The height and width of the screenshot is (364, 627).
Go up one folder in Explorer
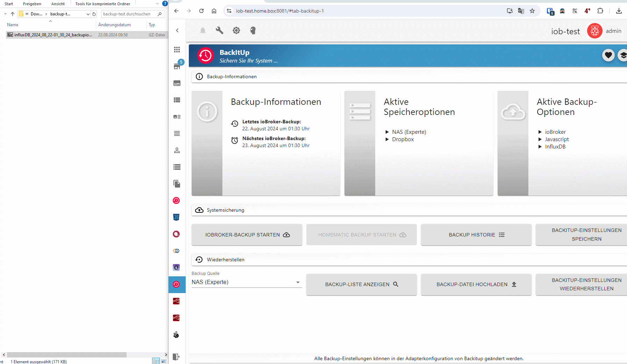[x=13, y=14]
